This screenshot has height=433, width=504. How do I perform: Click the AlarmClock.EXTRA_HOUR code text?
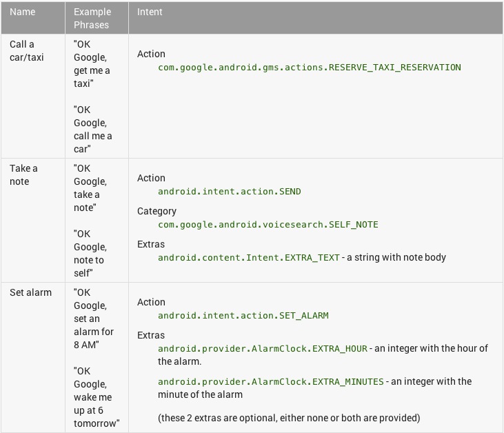click(x=262, y=349)
